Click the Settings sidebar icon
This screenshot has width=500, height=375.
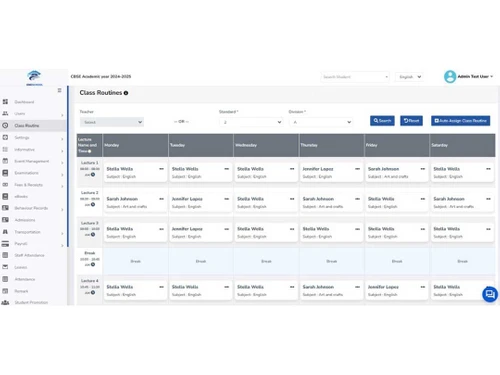(x=5, y=137)
